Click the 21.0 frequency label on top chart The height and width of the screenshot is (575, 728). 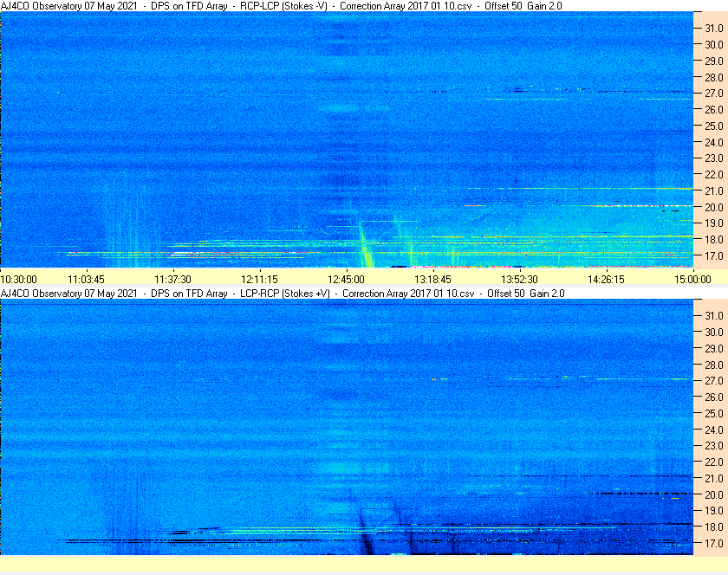714,191
